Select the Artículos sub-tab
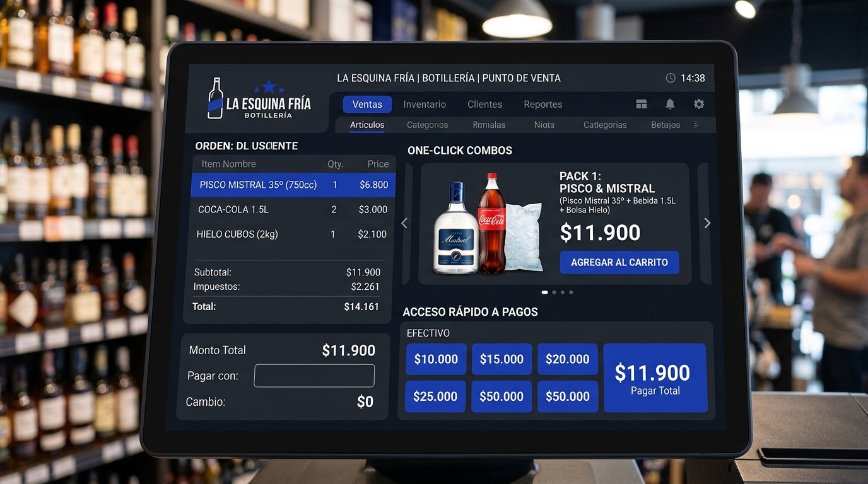Viewport: 868px width, 484px height. click(x=367, y=125)
